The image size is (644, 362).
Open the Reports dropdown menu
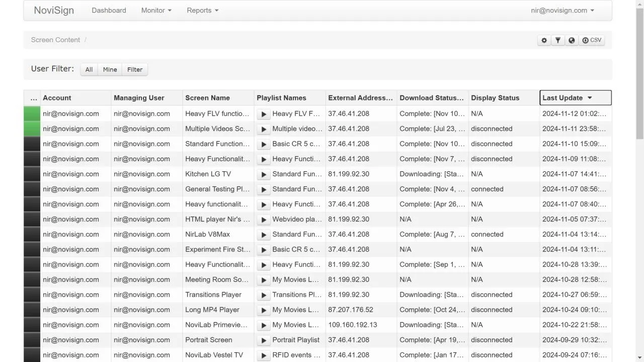pyautogui.click(x=202, y=10)
